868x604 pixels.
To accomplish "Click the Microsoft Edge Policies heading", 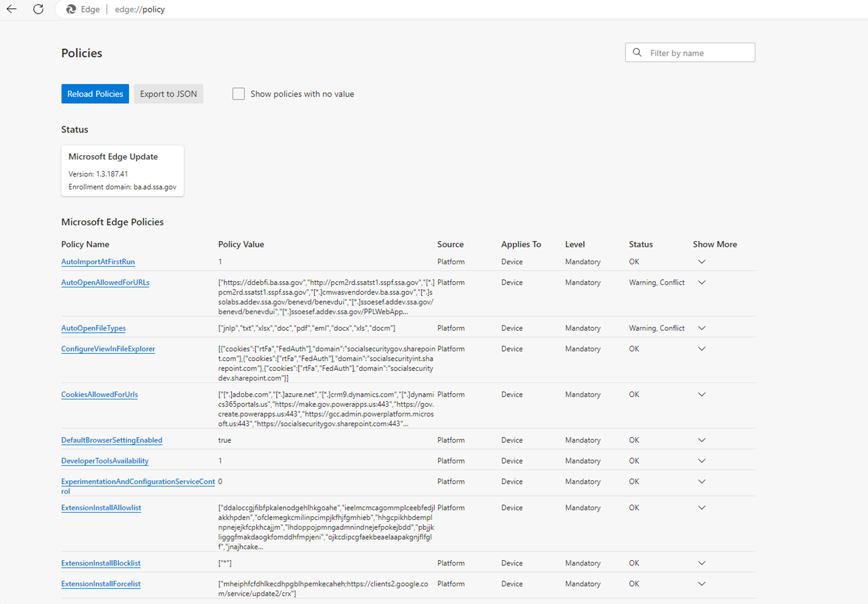I will (x=112, y=221).
